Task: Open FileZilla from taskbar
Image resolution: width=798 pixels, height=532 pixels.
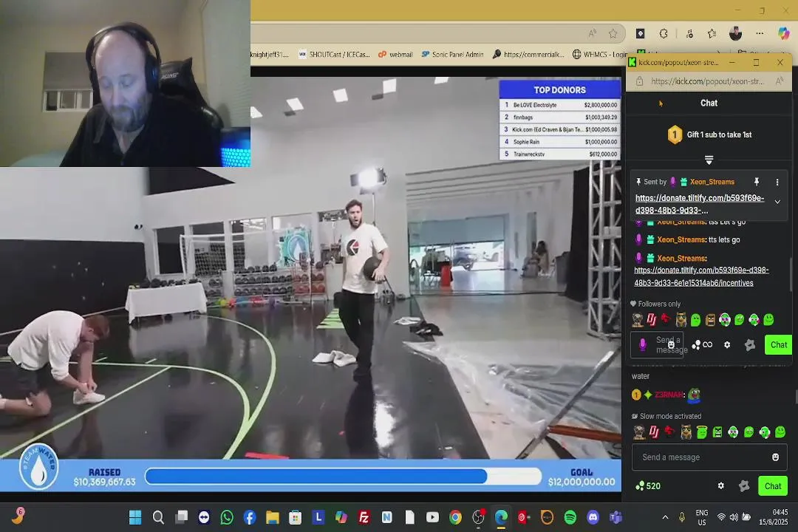Action: click(x=364, y=518)
